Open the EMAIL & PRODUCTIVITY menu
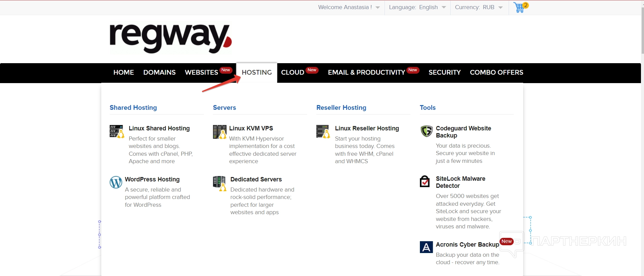Image resolution: width=644 pixels, height=276 pixels. [367, 72]
